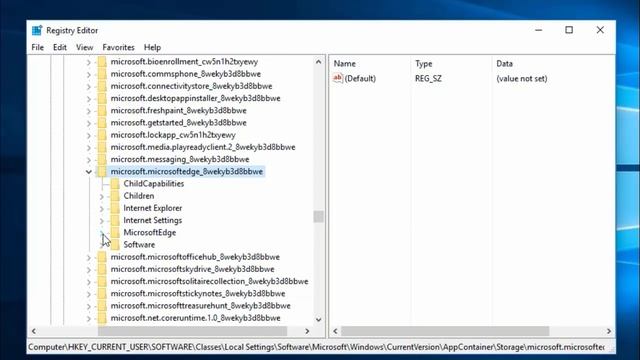Select the ChildCapabilities key name
This screenshot has width=640, height=360.
click(x=154, y=184)
